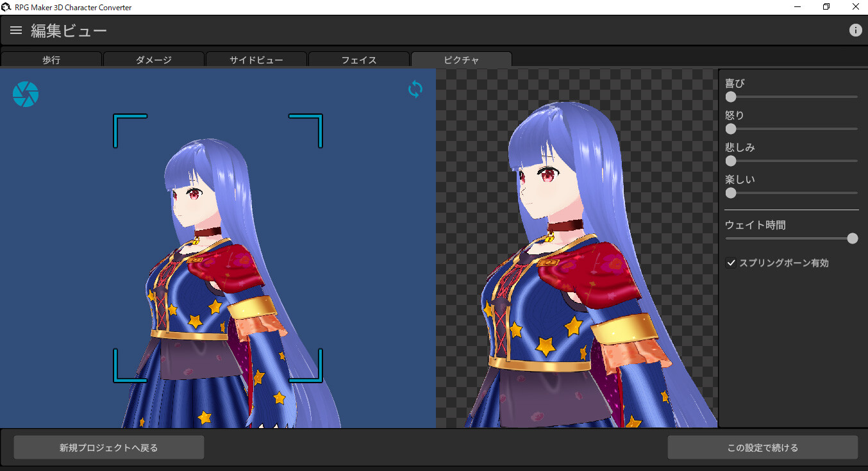
Task: Click the 新規プロジェクトへ戻る button
Action: click(108, 447)
